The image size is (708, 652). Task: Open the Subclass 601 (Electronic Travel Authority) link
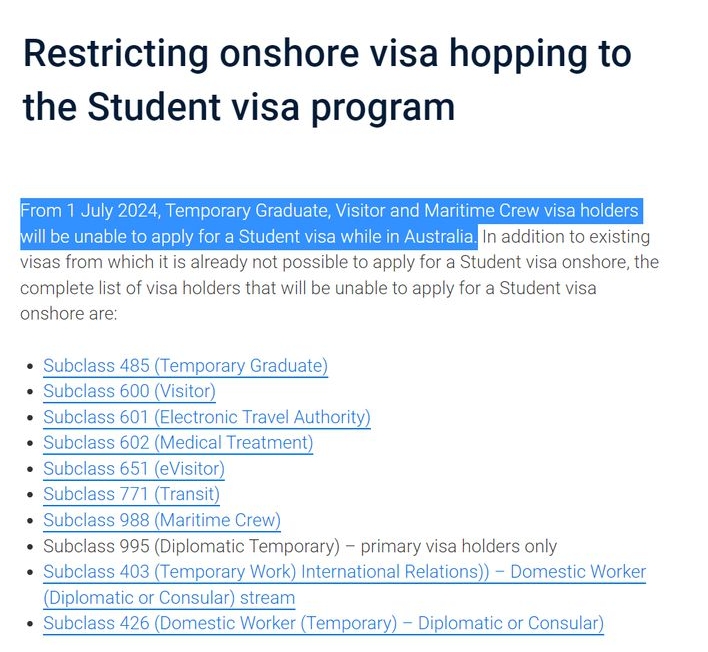(x=207, y=417)
